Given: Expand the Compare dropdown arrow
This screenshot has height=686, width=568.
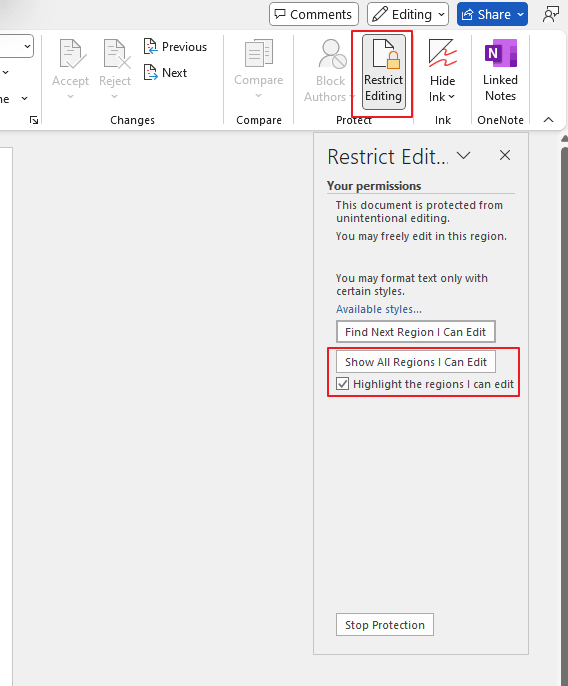Looking at the screenshot, I should [x=259, y=96].
